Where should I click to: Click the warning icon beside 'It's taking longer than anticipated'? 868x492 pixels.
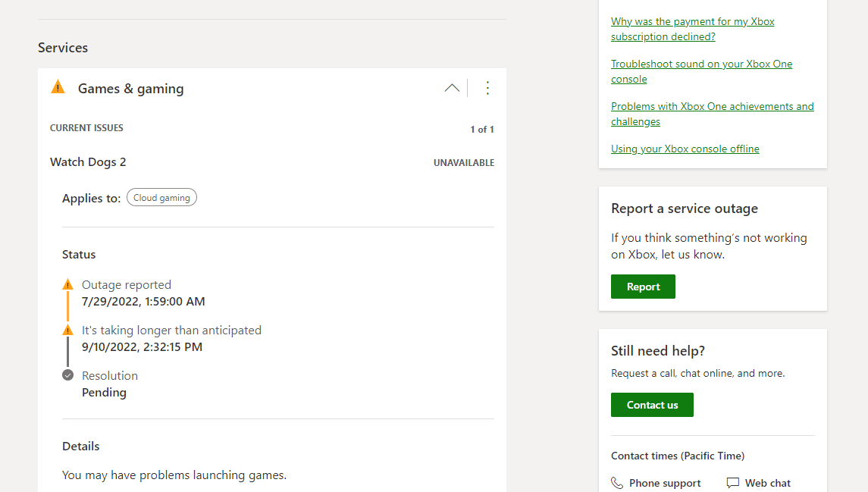click(x=67, y=329)
